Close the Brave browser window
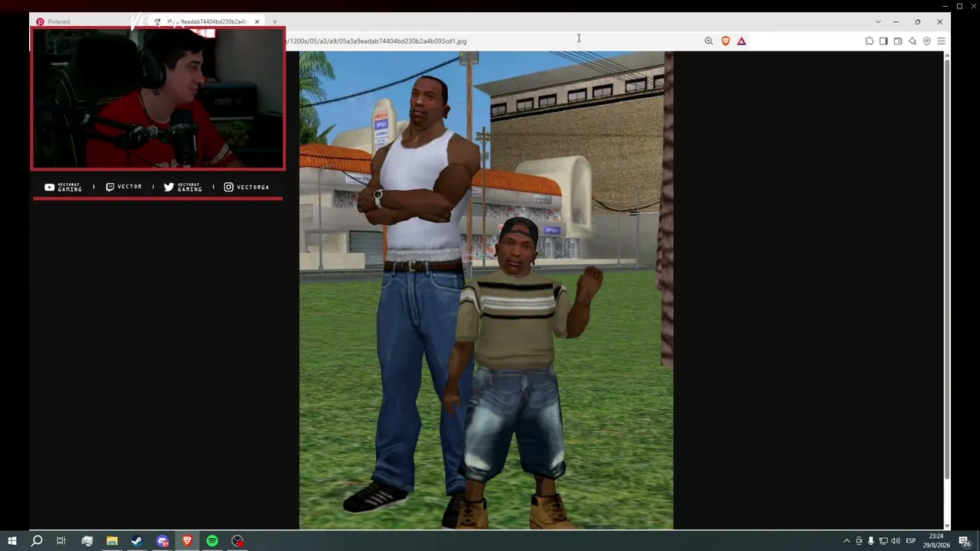This screenshot has width=980, height=551. pos(939,21)
